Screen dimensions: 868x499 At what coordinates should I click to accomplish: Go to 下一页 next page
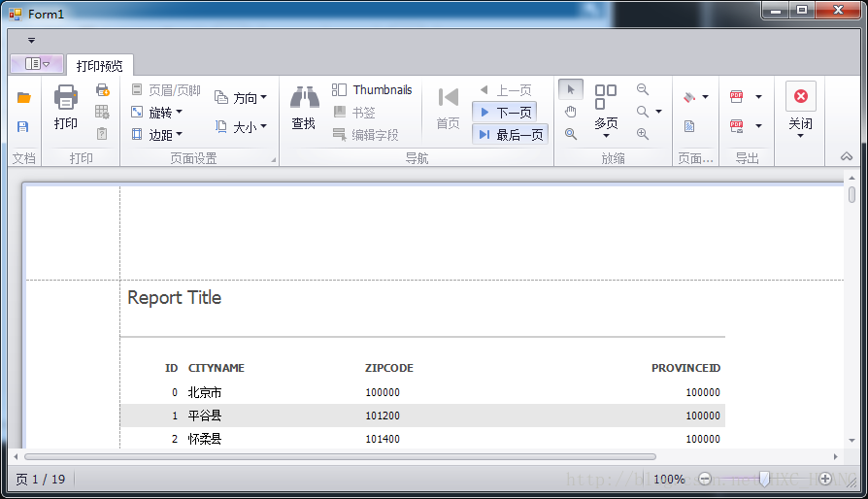pyautogui.click(x=505, y=113)
